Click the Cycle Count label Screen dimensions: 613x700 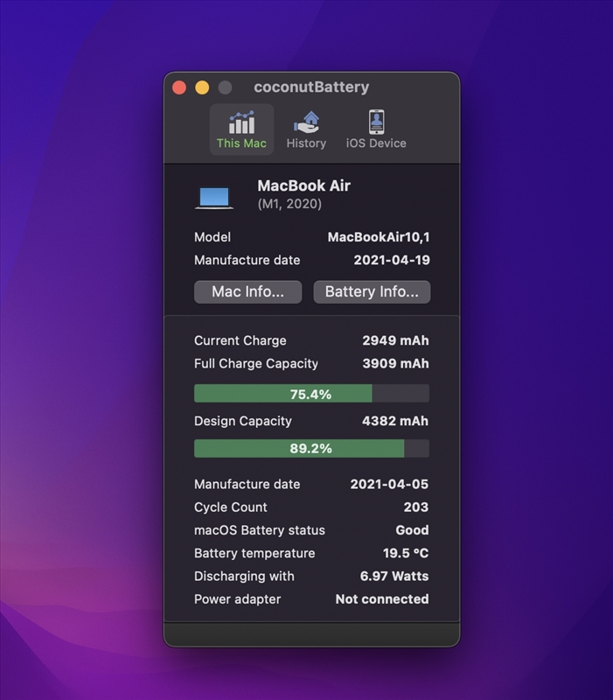[230, 507]
